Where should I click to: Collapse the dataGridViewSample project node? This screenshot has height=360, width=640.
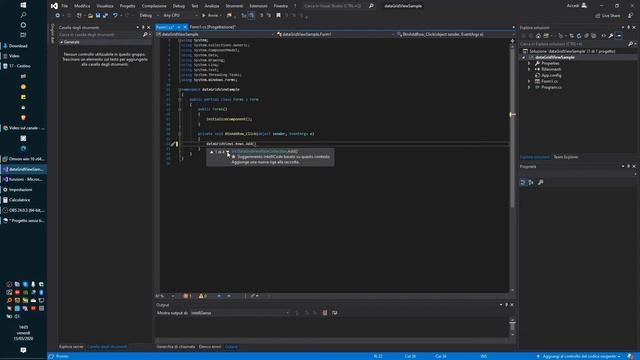524,58
